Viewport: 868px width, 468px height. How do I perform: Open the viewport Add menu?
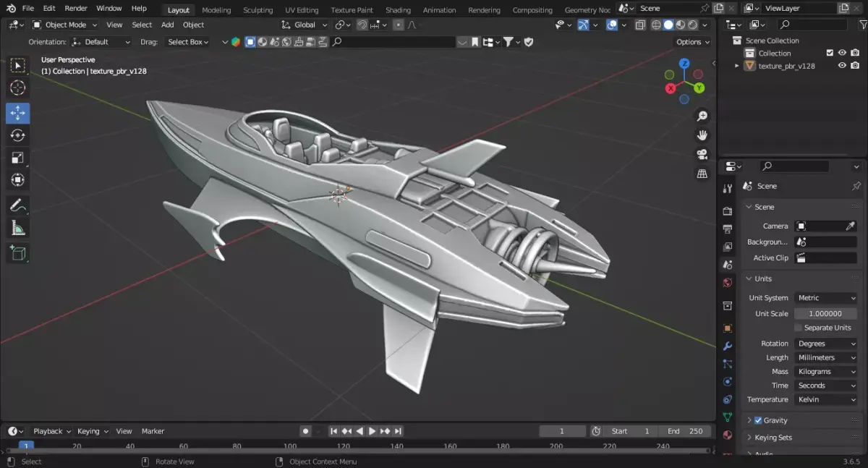point(167,25)
